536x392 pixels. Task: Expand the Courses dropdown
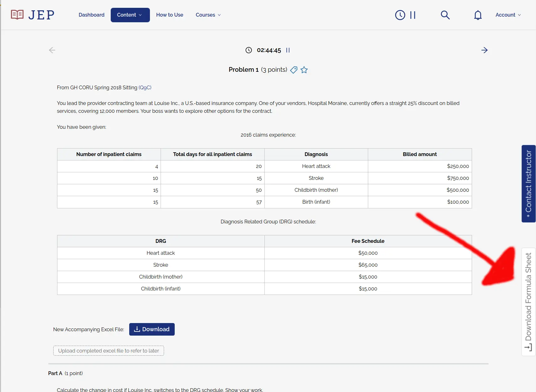(208, 15)
